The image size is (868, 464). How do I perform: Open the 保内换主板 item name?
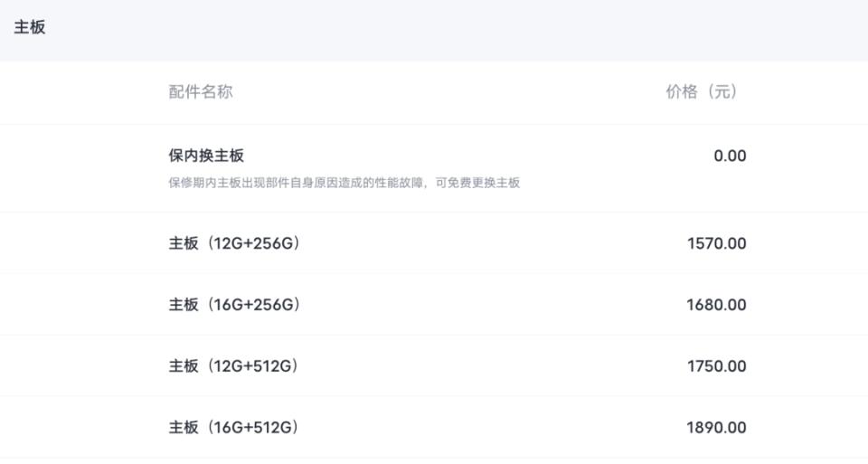206,156
